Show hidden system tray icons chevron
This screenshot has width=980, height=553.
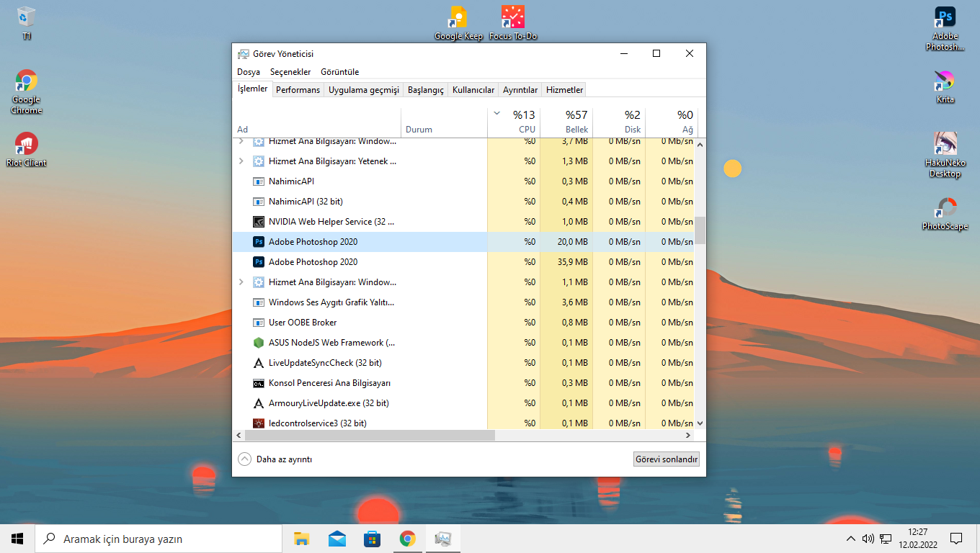tap(851, 539)
